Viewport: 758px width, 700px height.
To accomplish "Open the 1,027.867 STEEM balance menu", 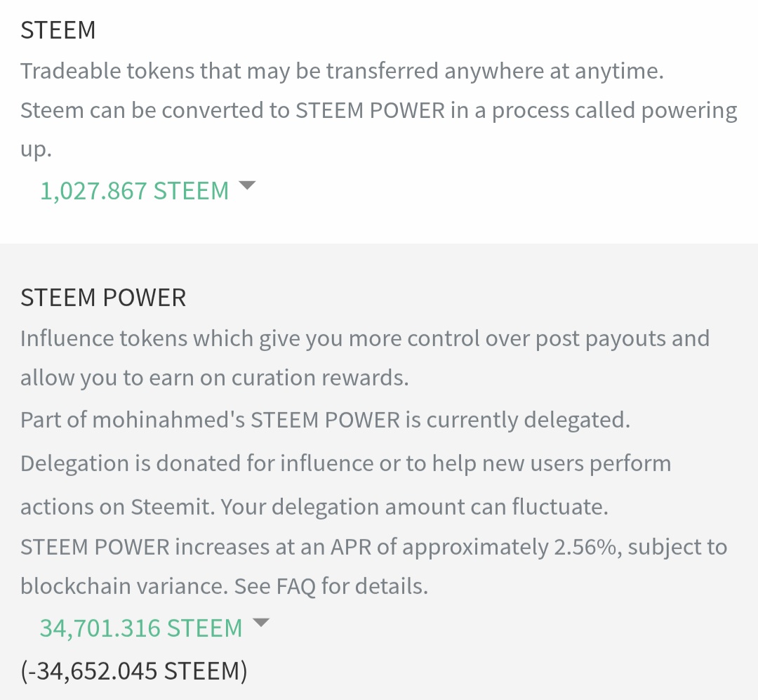I will [x=135, y=191].
